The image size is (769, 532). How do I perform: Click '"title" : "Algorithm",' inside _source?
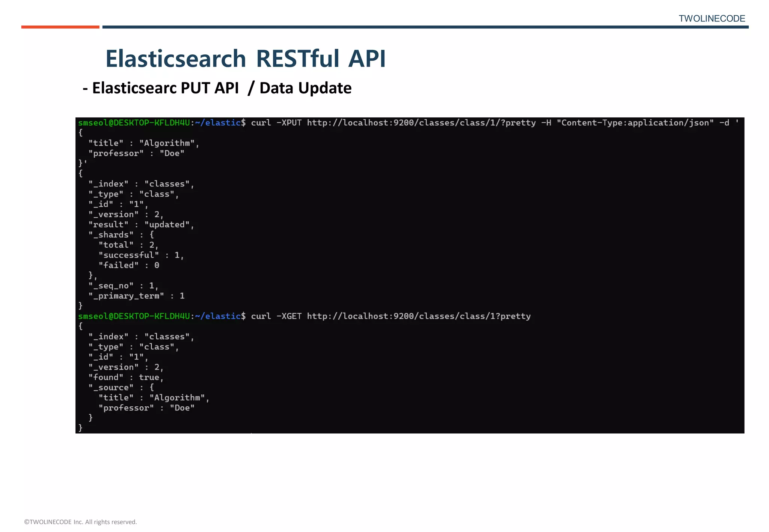(x=154, y=398)
